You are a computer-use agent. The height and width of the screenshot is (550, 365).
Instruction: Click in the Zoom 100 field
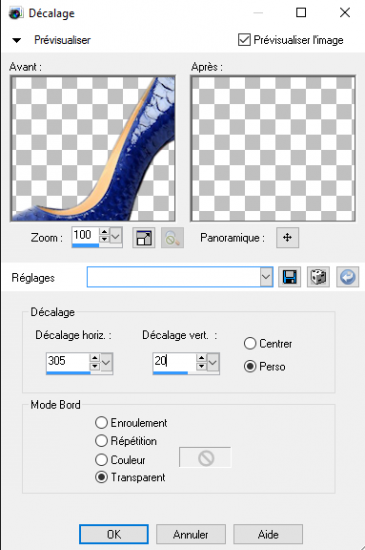point(86,235)
